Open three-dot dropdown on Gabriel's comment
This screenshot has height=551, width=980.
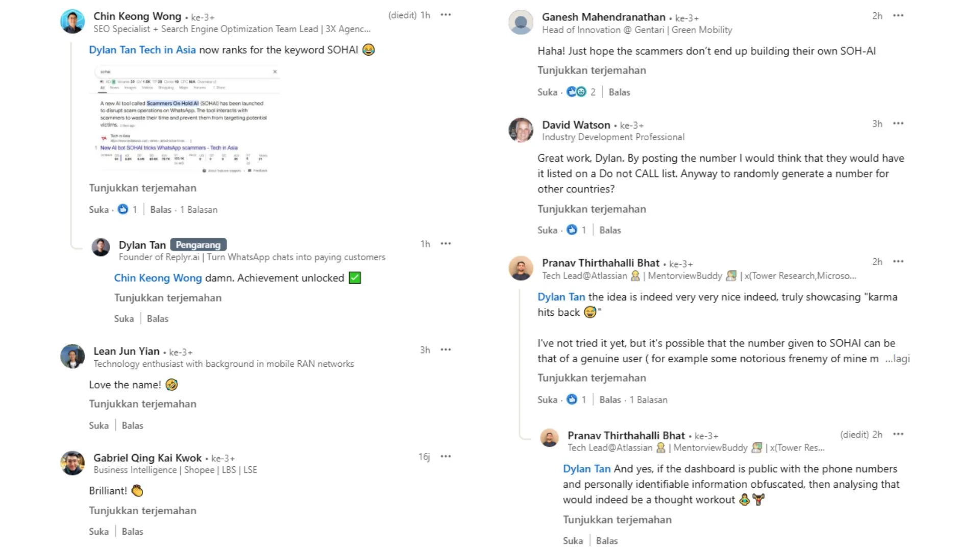pyautogui.click(x=446, y=457)
